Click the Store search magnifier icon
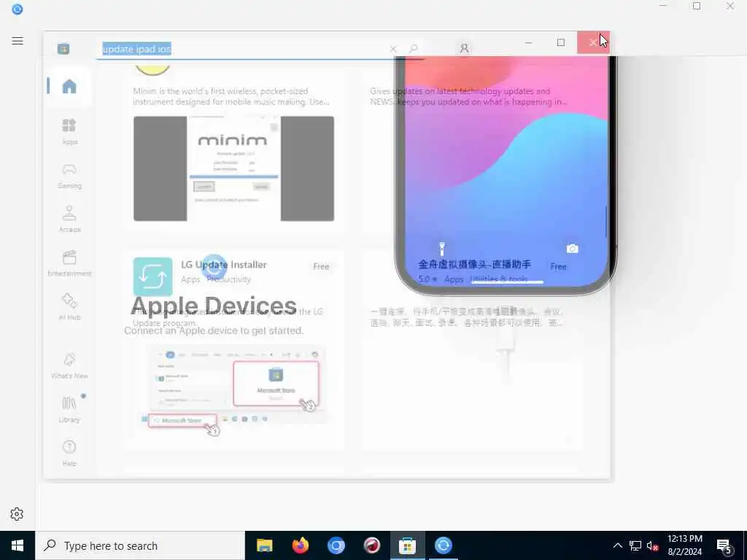 point(413,49)
